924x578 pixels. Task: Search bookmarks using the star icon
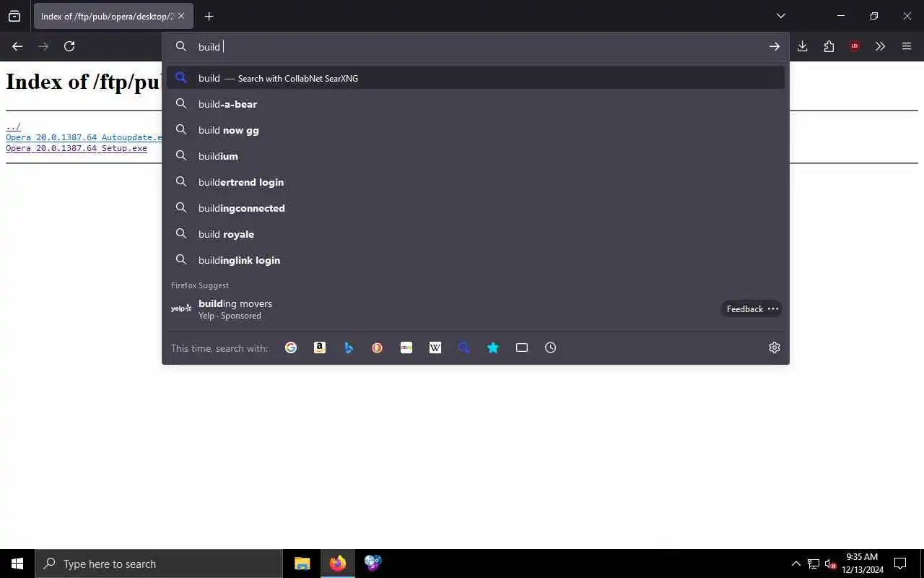[x=493, y=348]
